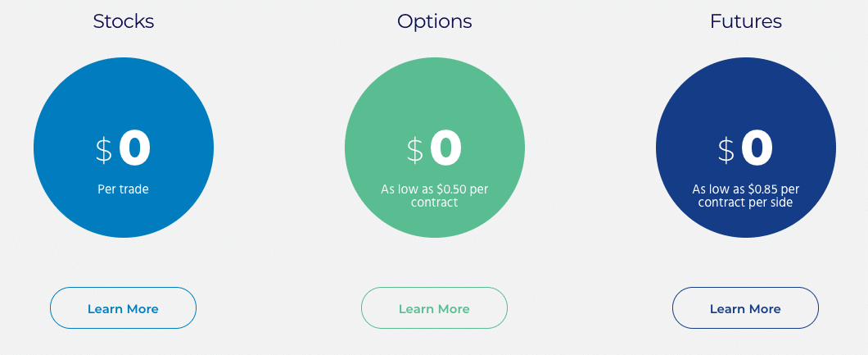
Task: Click the $0.85 price in the Futures circle
Action: tap(763, 189)
